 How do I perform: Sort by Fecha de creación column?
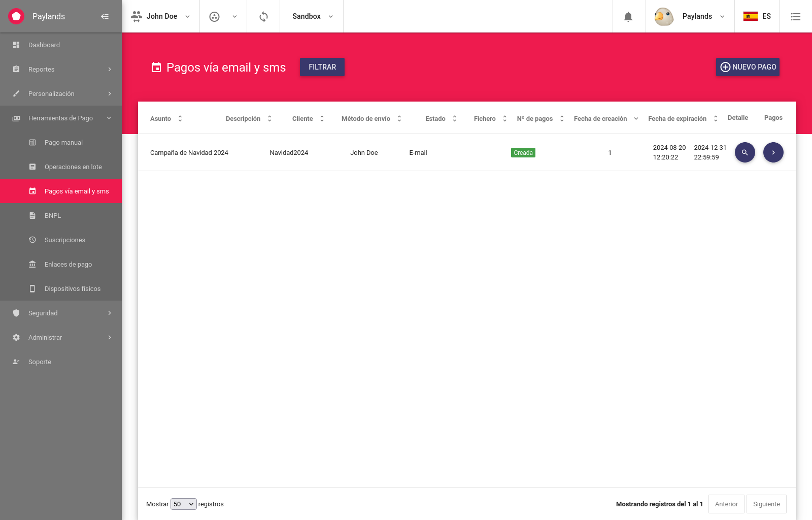(x=606, y=118)
